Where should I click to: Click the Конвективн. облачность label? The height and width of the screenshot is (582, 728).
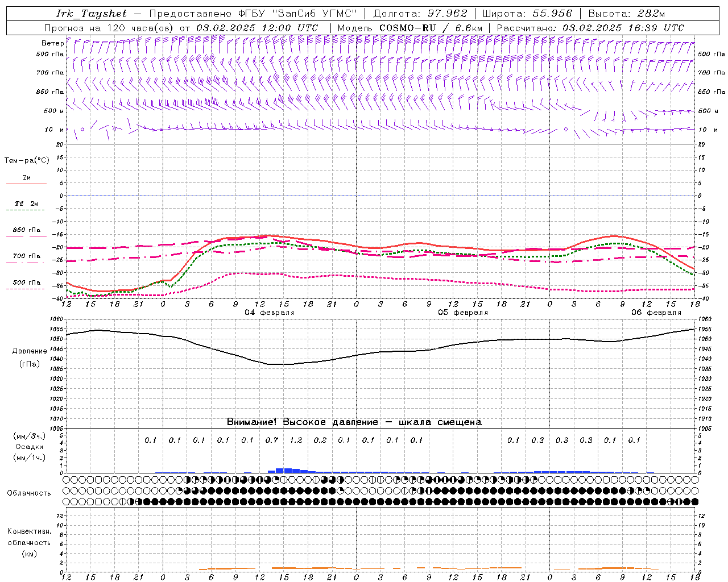point(29,537)
